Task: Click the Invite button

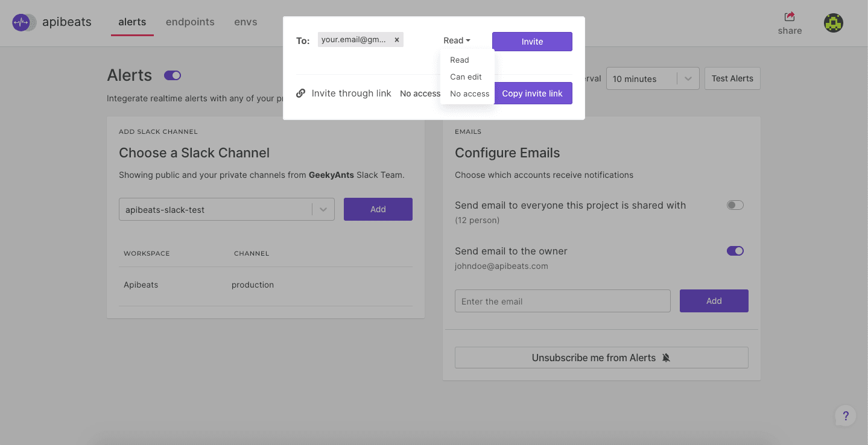Action: click(x=532, y=42)
